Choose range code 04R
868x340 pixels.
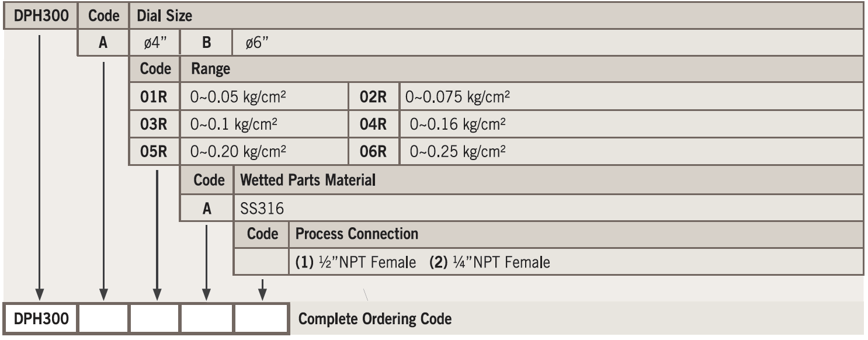pos(374,124)
